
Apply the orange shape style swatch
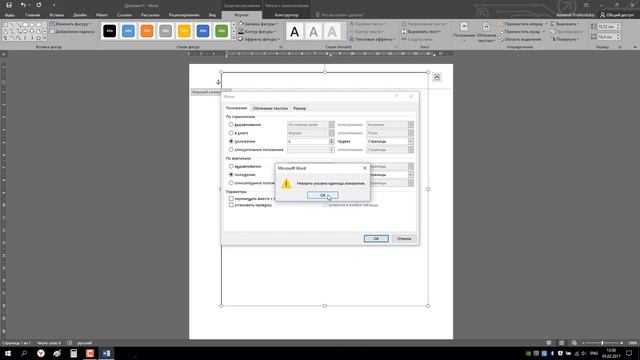[x=147, y=31]
